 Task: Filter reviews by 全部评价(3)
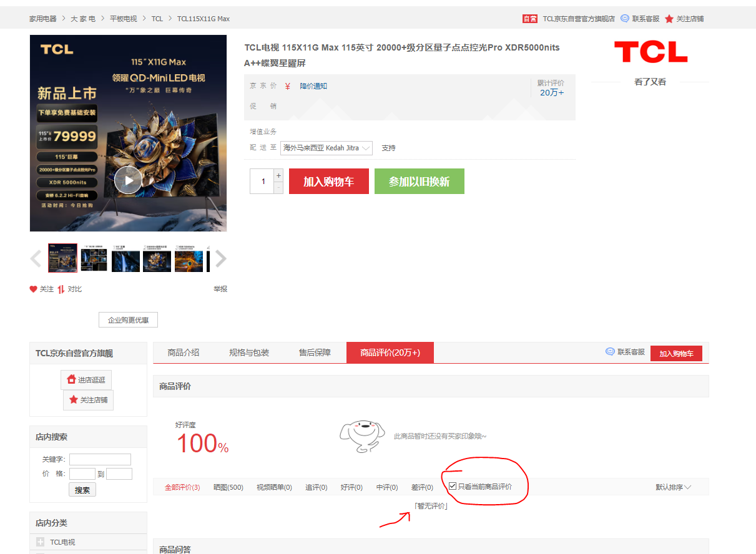click(182, 487)
